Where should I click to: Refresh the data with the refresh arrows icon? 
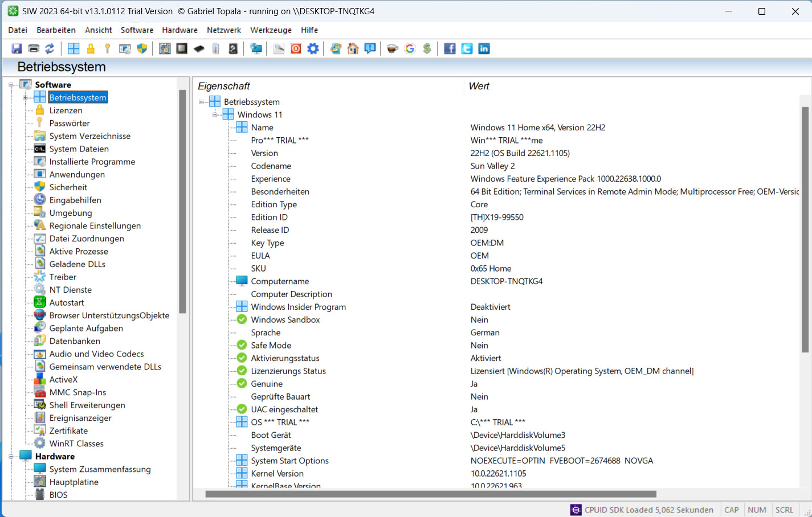(50, 48)
